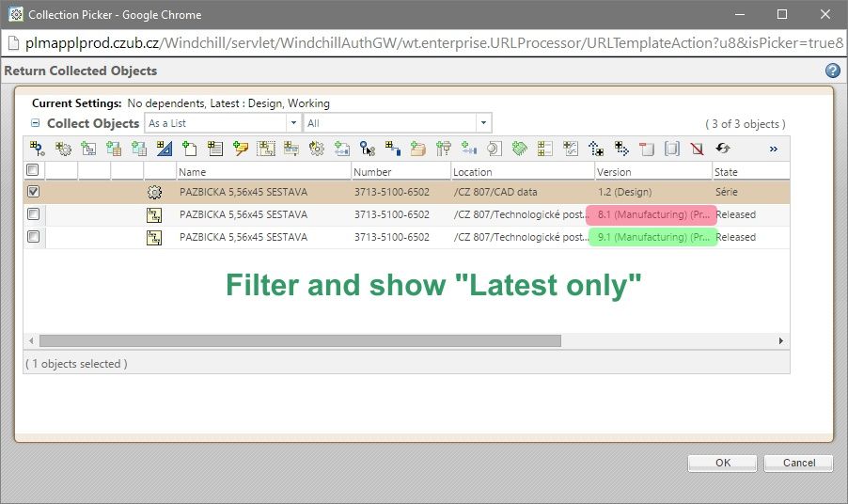Click the dotted right-arrow selection icon
The image size is (848, 504).
click(x=621, y=149)
